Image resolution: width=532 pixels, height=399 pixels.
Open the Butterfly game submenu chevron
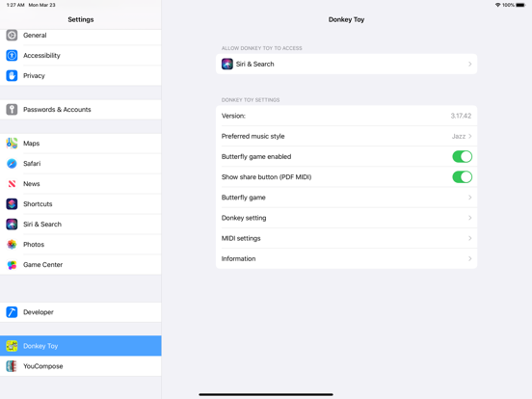(470, 198)
